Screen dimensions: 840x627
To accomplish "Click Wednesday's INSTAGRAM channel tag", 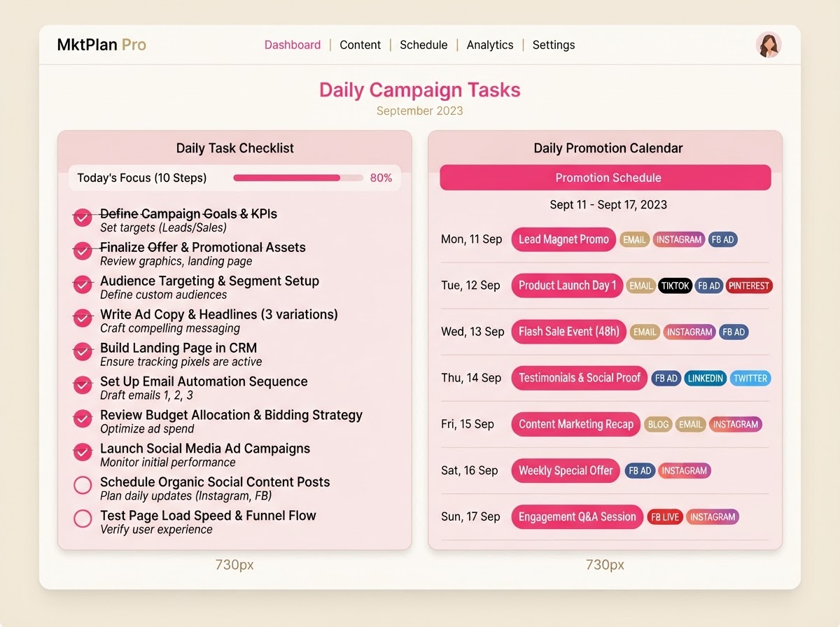I will coord(689,332).
